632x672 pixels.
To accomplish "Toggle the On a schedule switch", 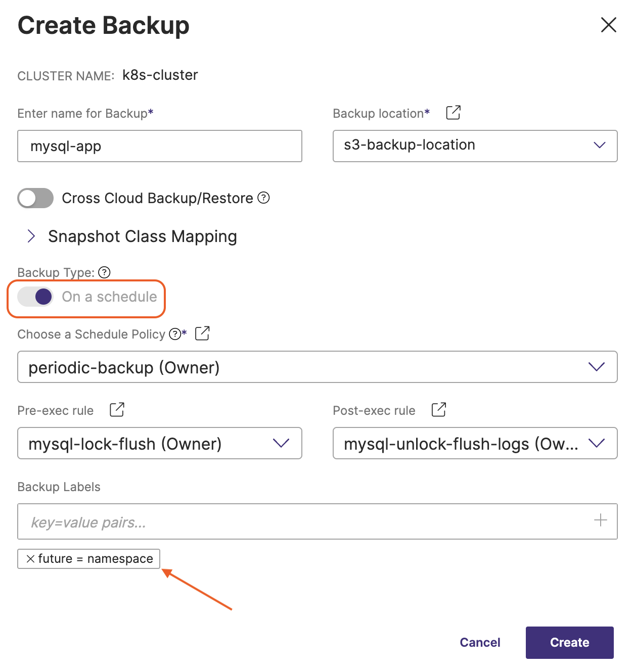I will (x=35, y=297).
